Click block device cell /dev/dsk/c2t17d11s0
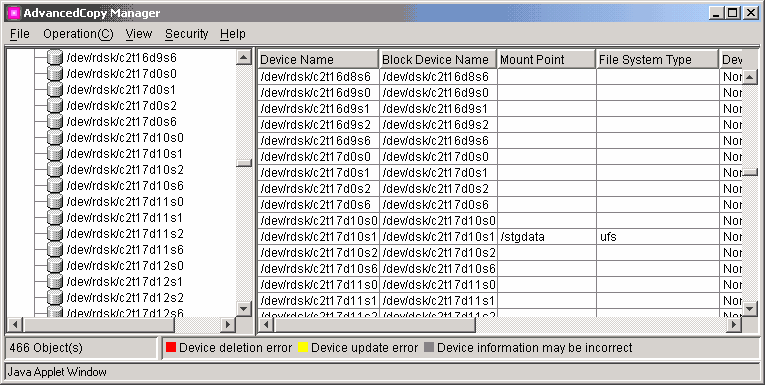Image resolution: width=765 pixels, height=385 pixels. [439, 284]
